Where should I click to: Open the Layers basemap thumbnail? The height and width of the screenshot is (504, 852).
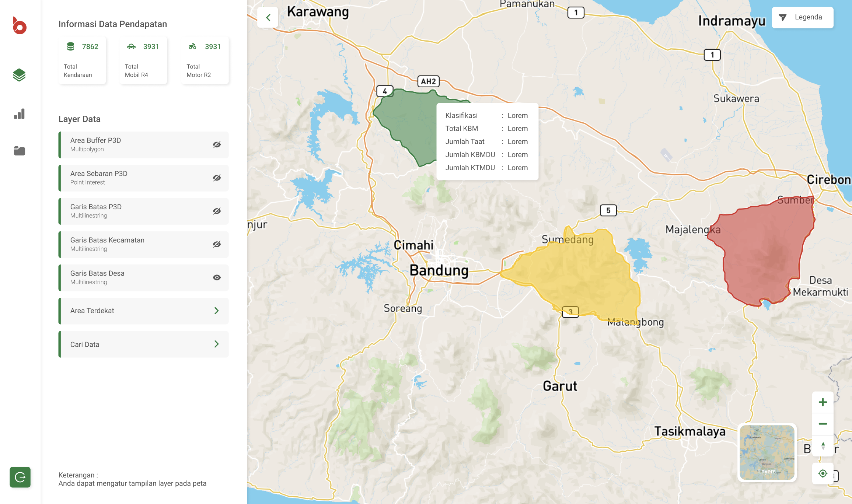(x=767, y=452)
